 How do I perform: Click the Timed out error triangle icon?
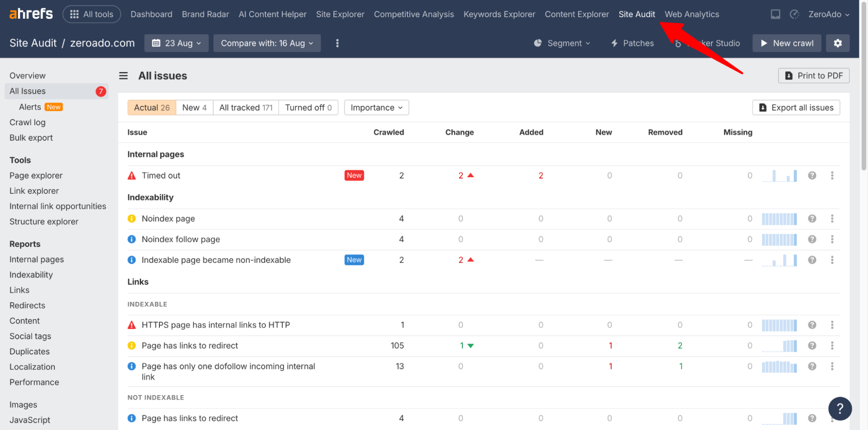pos(132,175)
